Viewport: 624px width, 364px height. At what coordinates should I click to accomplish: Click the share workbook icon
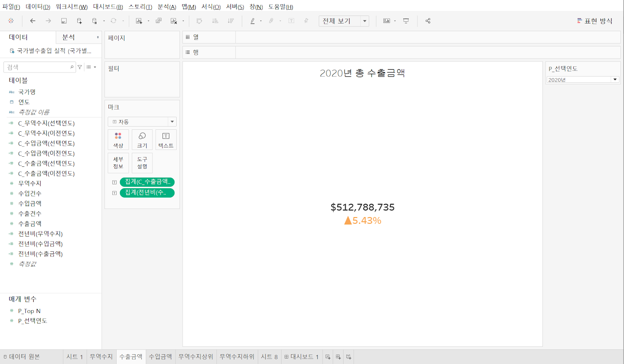coord(428,21)
